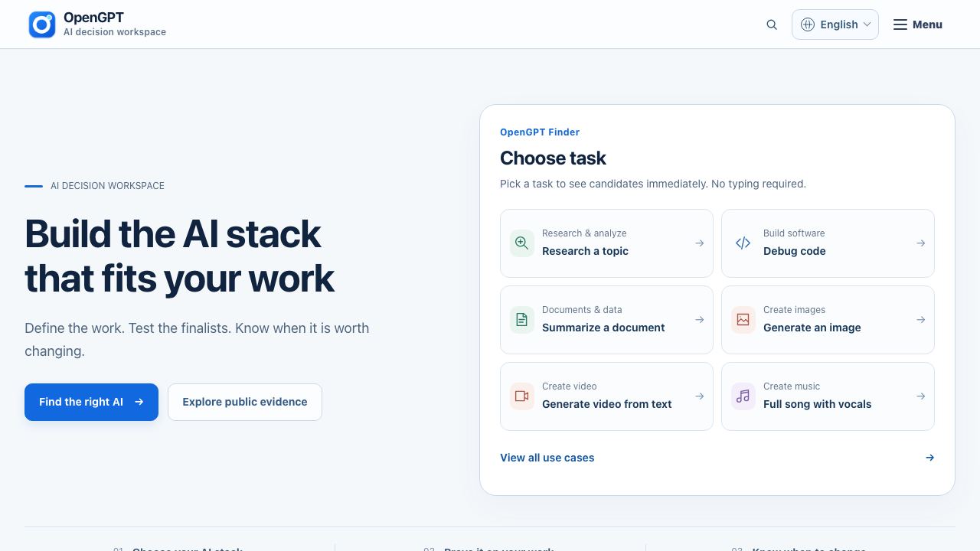Screen dimensions: 980x551
Task: Click the Debug code brackets icon
Action: pos(743,243)
